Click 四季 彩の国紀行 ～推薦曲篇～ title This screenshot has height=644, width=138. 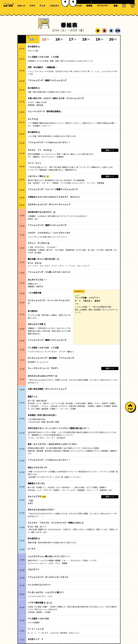pos(42,67)
